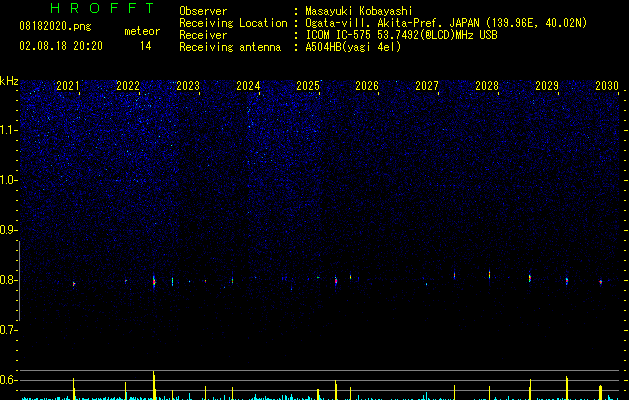Click the 0.9 frequency axis label
Viewport: 629px width, 400px height.
pyautogui.click(x=8, y=230)
